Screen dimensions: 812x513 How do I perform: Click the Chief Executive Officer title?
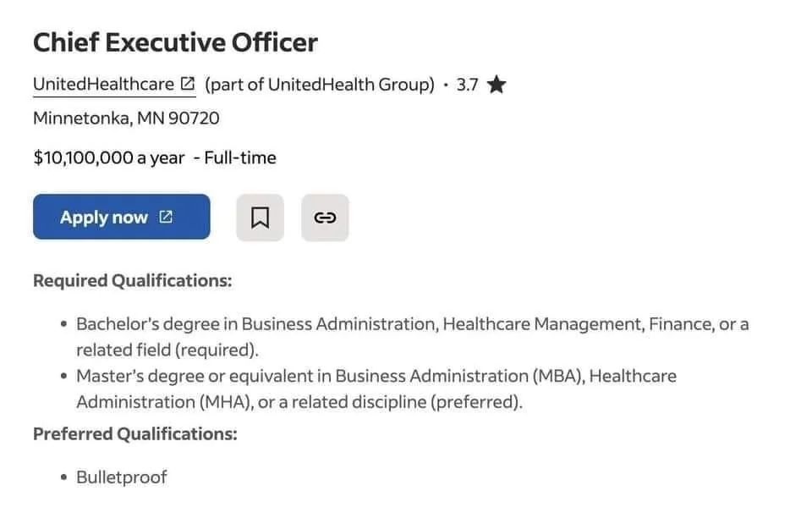[x=175, y=42]
